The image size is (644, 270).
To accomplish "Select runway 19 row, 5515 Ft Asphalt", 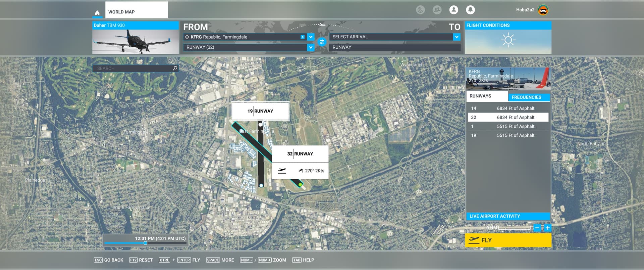I will coord(508,135).
